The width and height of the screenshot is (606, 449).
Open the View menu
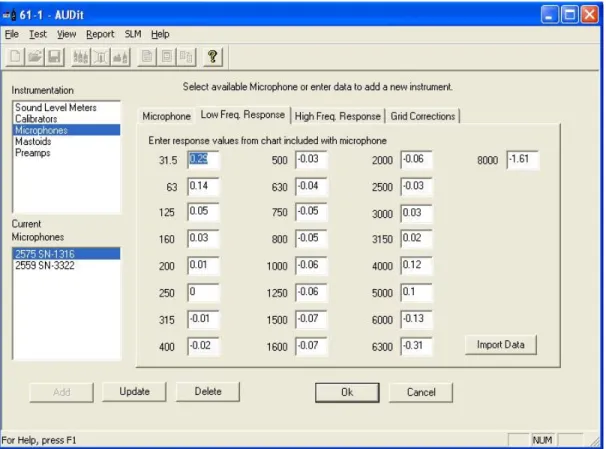[x=66, y=34]
